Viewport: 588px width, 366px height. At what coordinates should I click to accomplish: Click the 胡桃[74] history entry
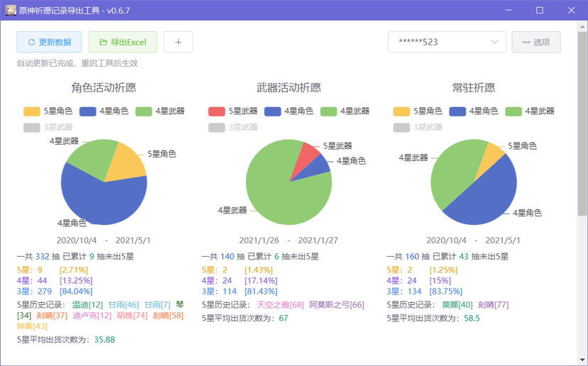tap(132, 316)
